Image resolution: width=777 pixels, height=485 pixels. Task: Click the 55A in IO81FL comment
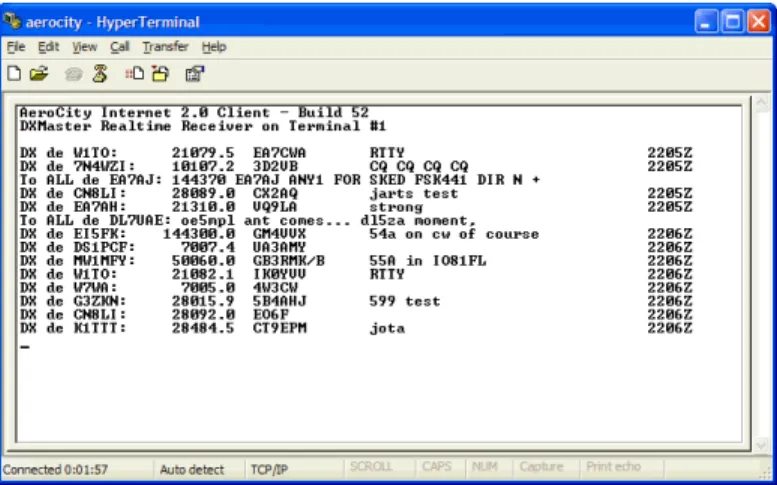pyautogui.click(x=428, y=261)
